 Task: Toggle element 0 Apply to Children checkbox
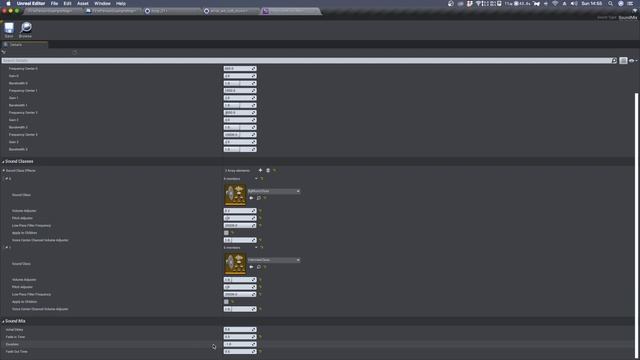coord(226,233)
